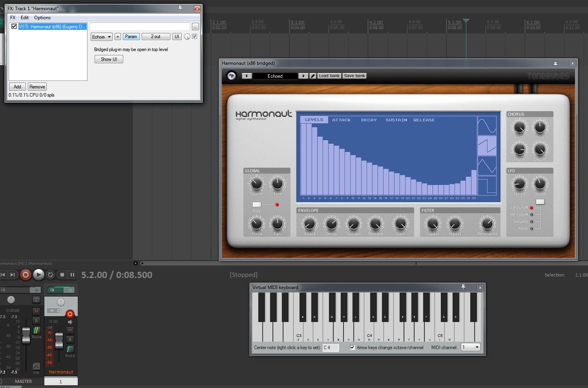
Task: Go to next Harmonaut preset arrow
Action: (303, 76)
